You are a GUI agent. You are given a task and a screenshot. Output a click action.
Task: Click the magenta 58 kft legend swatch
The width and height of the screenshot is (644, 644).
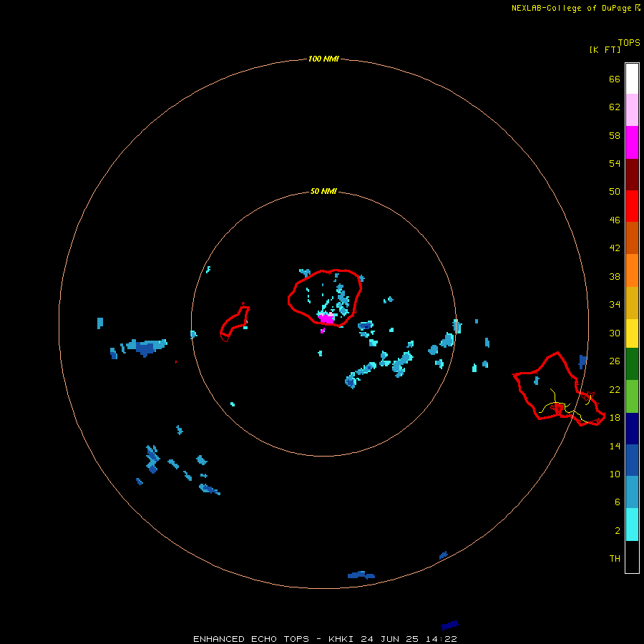[x=632, y=142]
